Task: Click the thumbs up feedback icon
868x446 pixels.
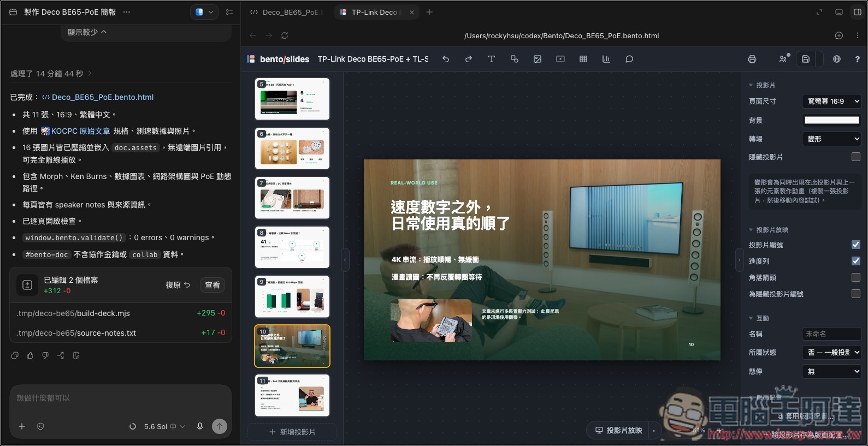Action: coord(30,355)
